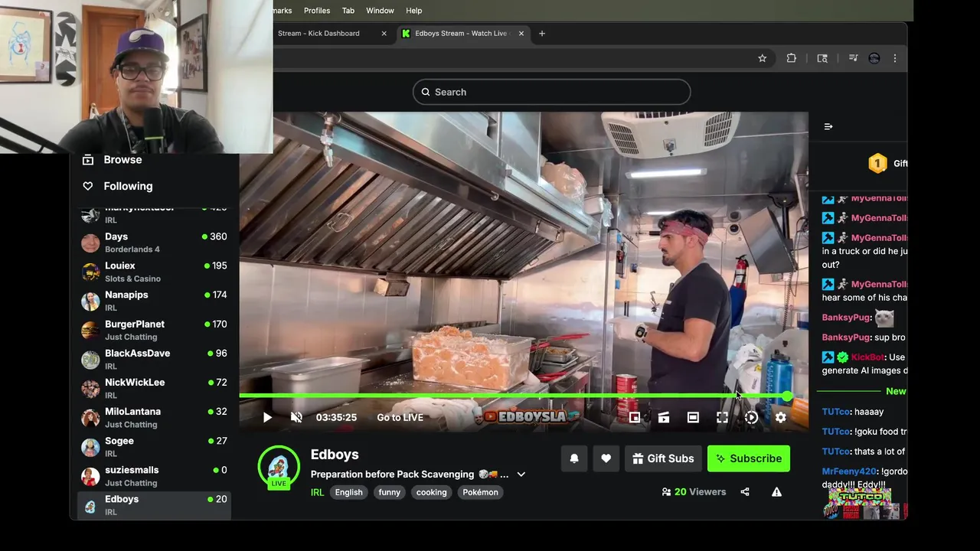Open BurgerPlanet channel in sidebar
The height and width of the screenshot is (551, 980).
pyautogui.click(x=154, y=330)
